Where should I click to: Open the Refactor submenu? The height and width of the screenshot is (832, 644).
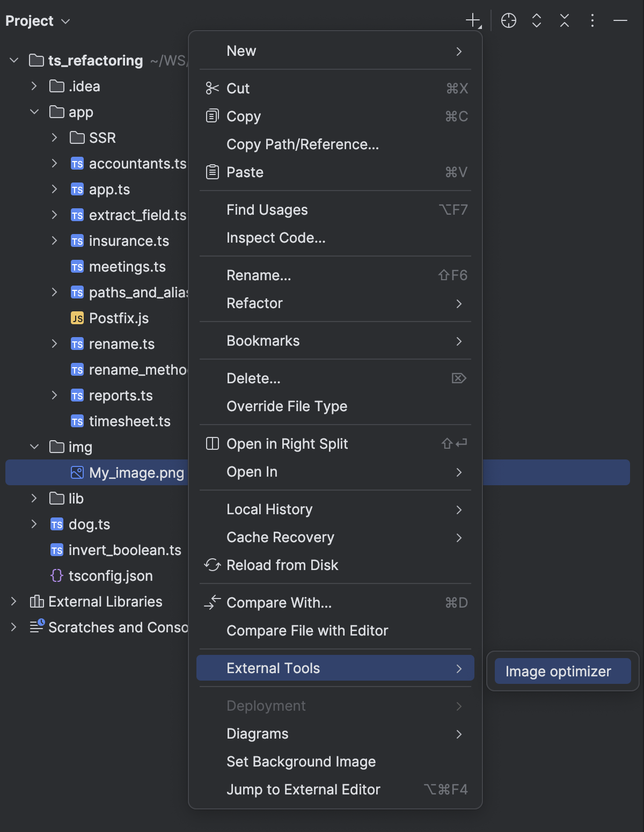point(254,303)
